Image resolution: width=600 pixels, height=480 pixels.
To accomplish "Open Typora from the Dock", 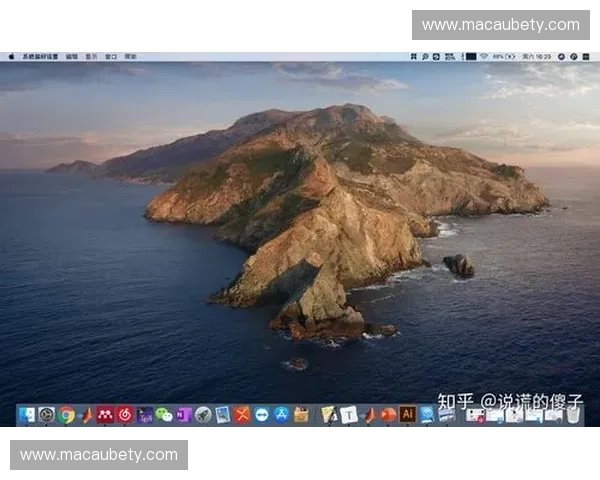I will 349,414.
